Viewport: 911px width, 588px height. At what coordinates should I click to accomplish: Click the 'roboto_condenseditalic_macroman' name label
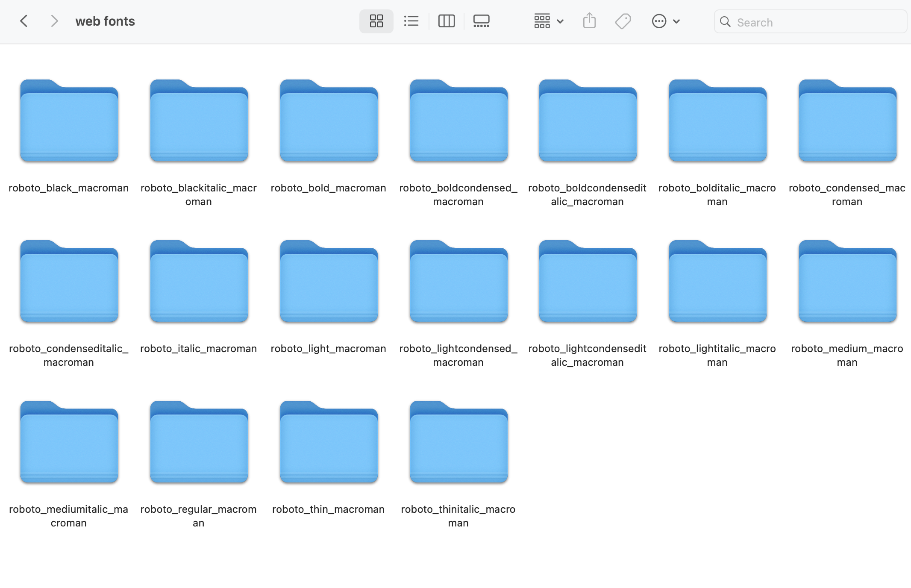(x=68, y=356)
